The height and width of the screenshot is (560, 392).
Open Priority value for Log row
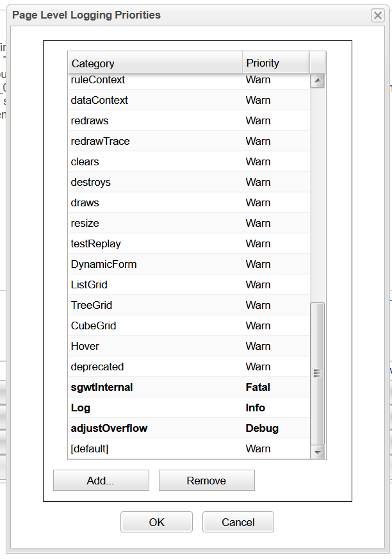[256, 408]
